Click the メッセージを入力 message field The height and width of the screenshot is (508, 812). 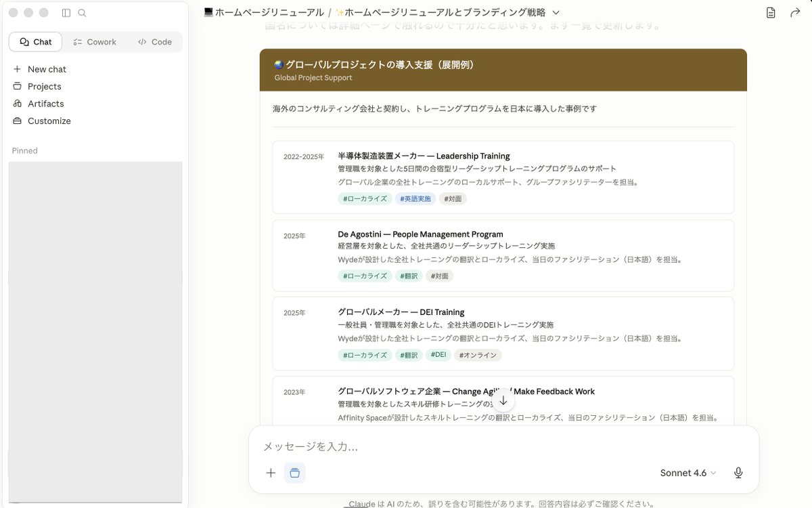click(503, 446)
